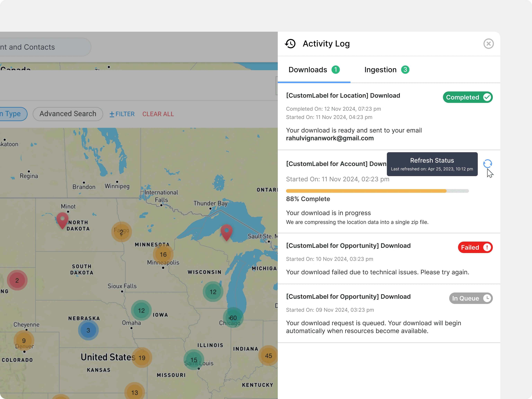Image resolution: width=532 pixels, height=399 pixels.
Task: Click the In Queue status badge
Action: tap(471, 298)
